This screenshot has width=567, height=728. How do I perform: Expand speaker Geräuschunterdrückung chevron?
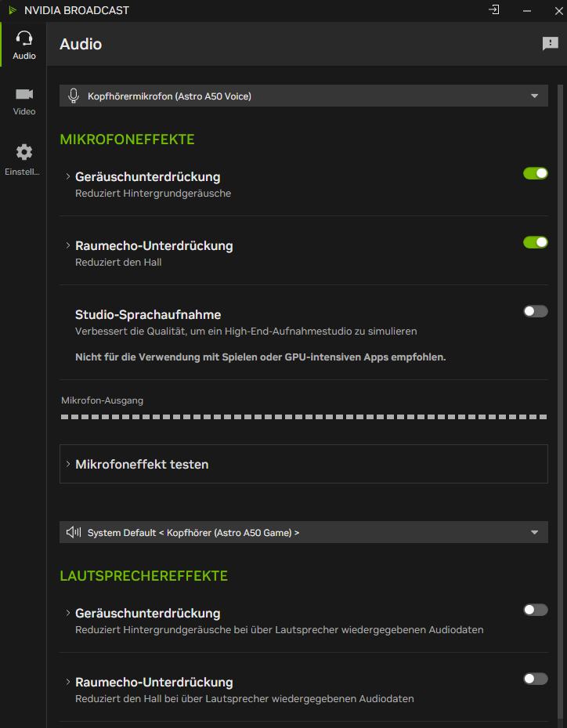(x=68, y=613)
